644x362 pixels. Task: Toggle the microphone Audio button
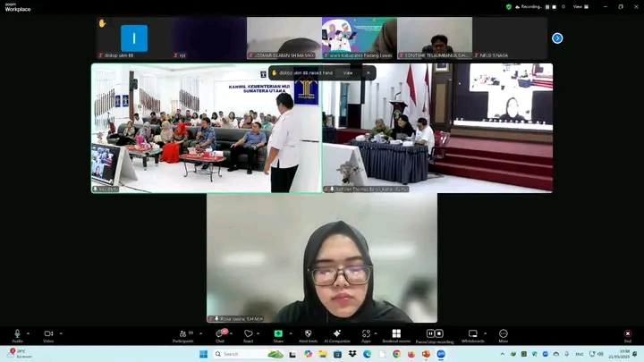(x=17, y=334)
